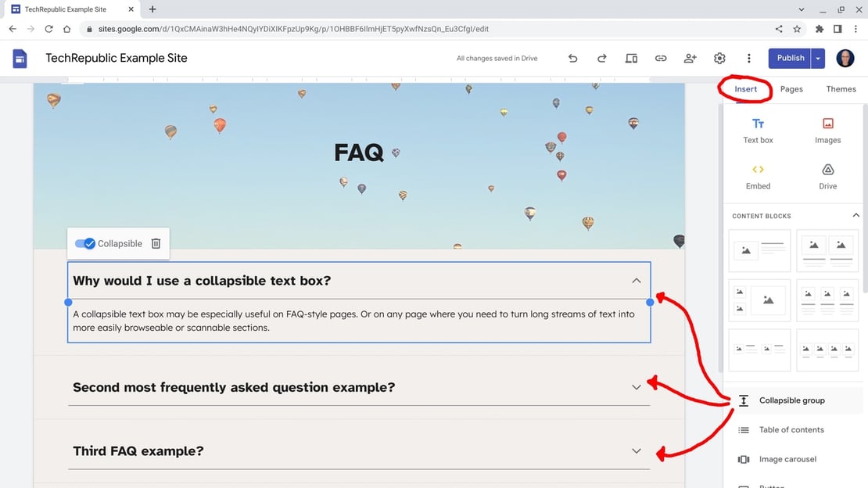
Task: Open the device Preview mode
Action: [x=631, y=58]
